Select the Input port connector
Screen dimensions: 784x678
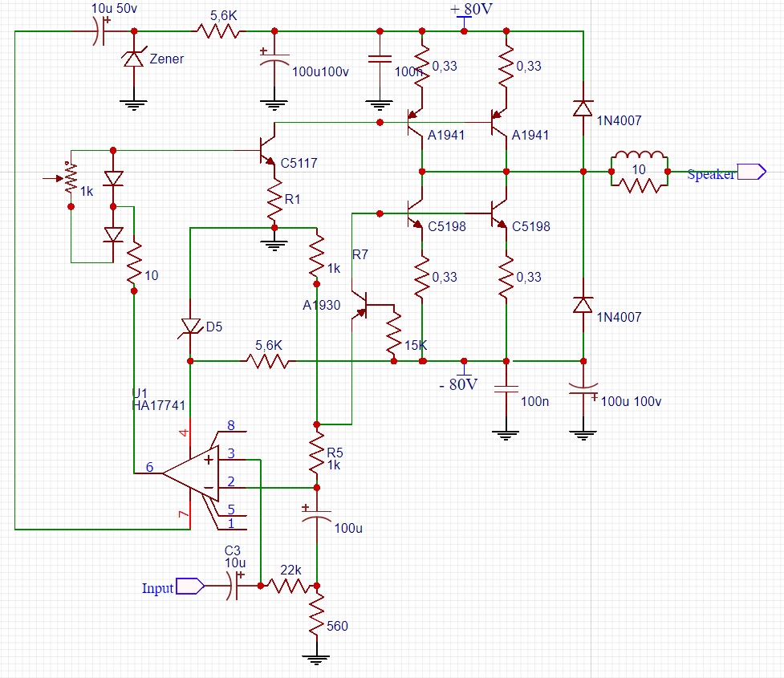(189, 587)
